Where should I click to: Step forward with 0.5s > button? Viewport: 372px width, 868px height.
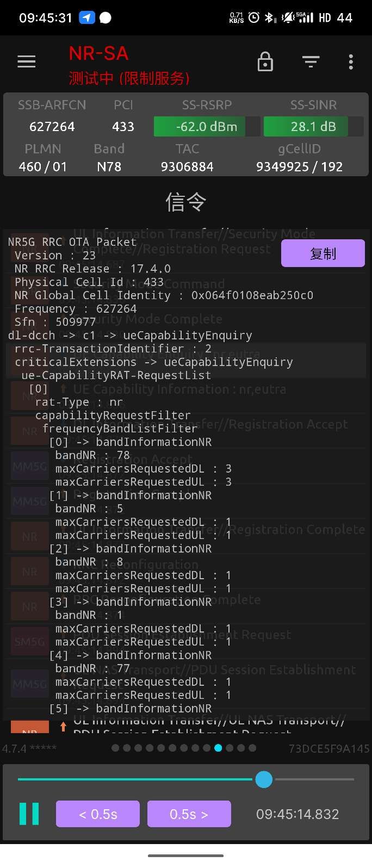(189, 814)
